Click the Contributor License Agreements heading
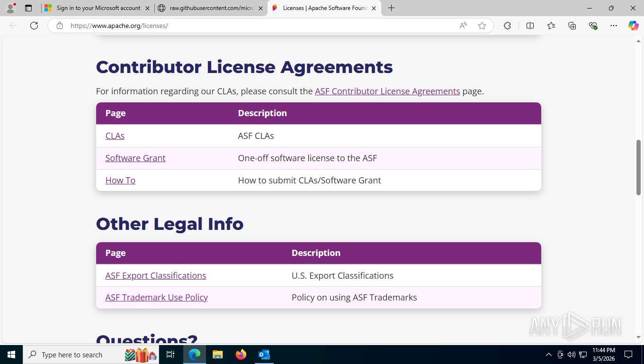This screenshot has width=644, height=364. (244, 67)
